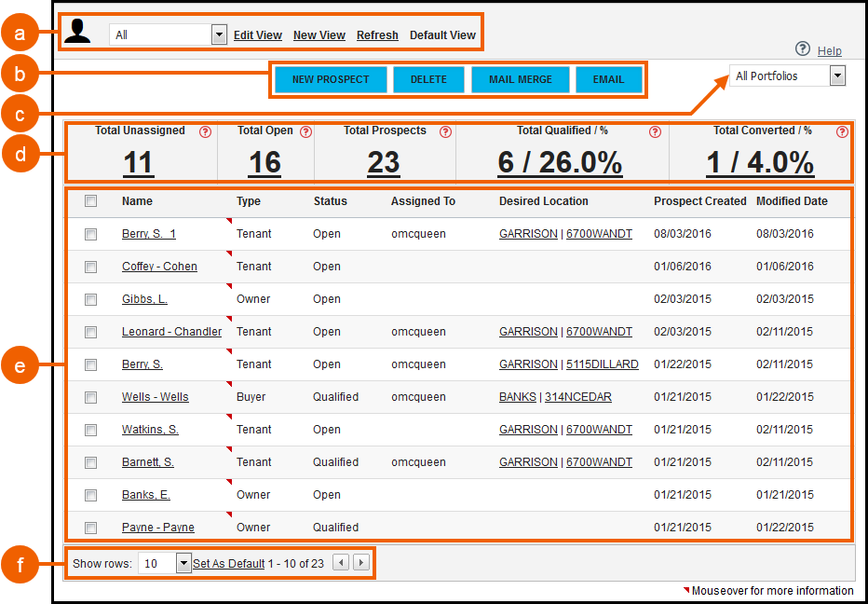The width and height of the screenshot is (868, 604).
Task: Click help icon next to Total Qualified
Action: click(x=655, y=132)
